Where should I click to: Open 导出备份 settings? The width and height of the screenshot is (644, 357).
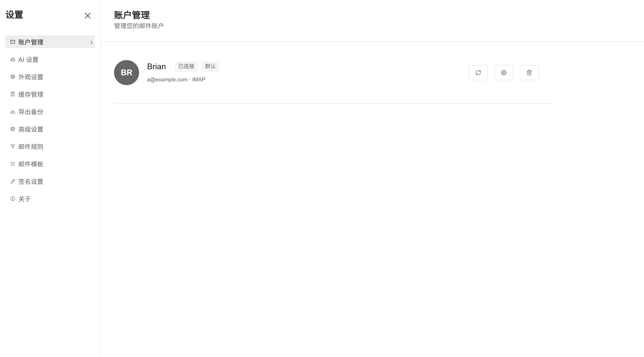(50, 112)
